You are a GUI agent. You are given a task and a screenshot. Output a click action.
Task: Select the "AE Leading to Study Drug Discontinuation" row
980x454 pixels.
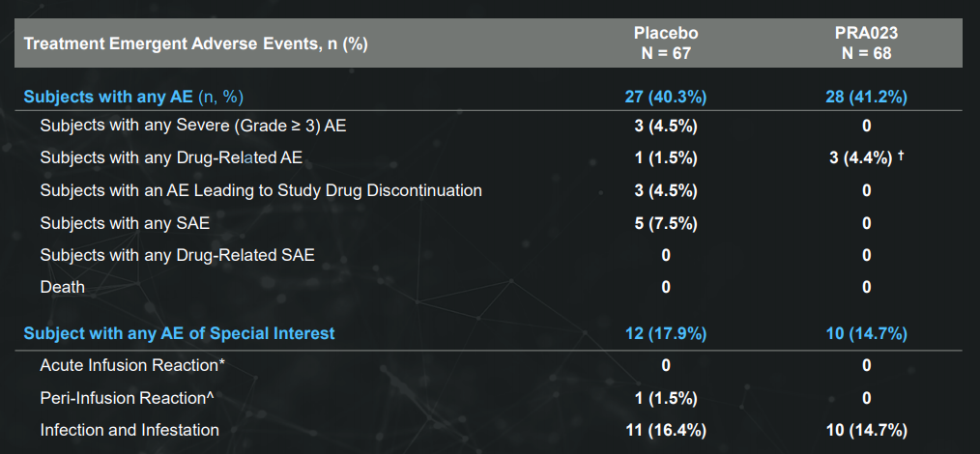[261, 190]
